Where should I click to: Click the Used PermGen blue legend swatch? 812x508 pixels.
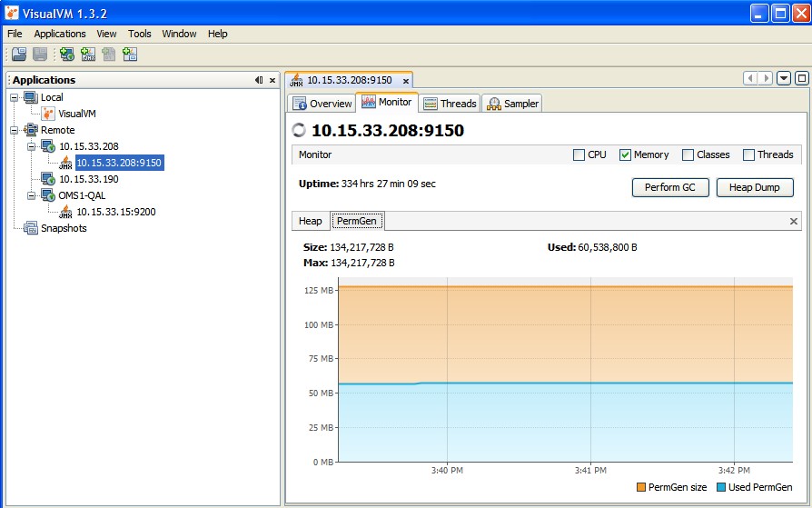tap(721, 487)
